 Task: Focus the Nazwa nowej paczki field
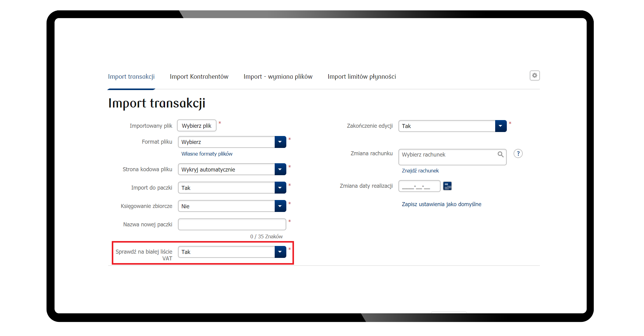click(232, 224)
